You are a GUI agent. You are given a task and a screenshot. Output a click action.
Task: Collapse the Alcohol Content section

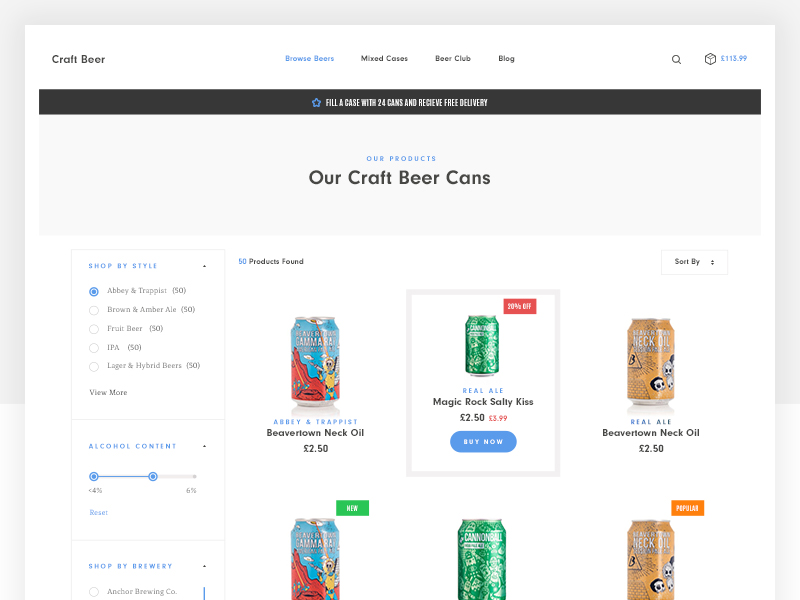coord(205,446)
